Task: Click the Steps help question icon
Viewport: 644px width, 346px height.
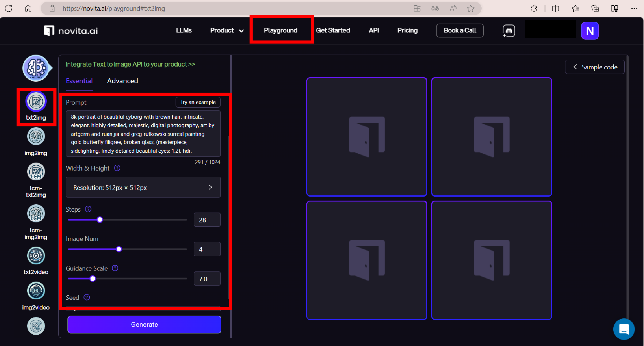Action: pos(88,209)
